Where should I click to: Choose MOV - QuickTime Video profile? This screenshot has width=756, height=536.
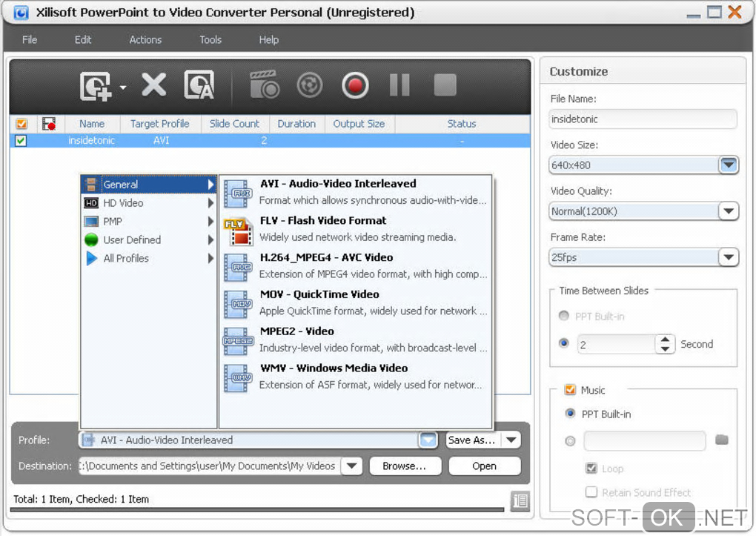(356, 303)
